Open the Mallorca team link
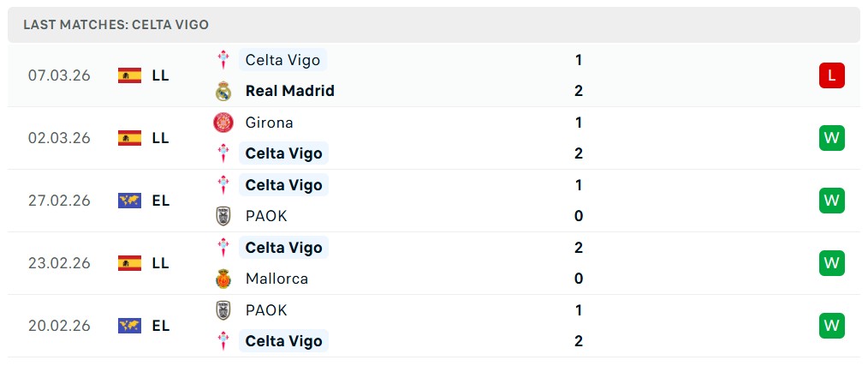 [276, 279]
